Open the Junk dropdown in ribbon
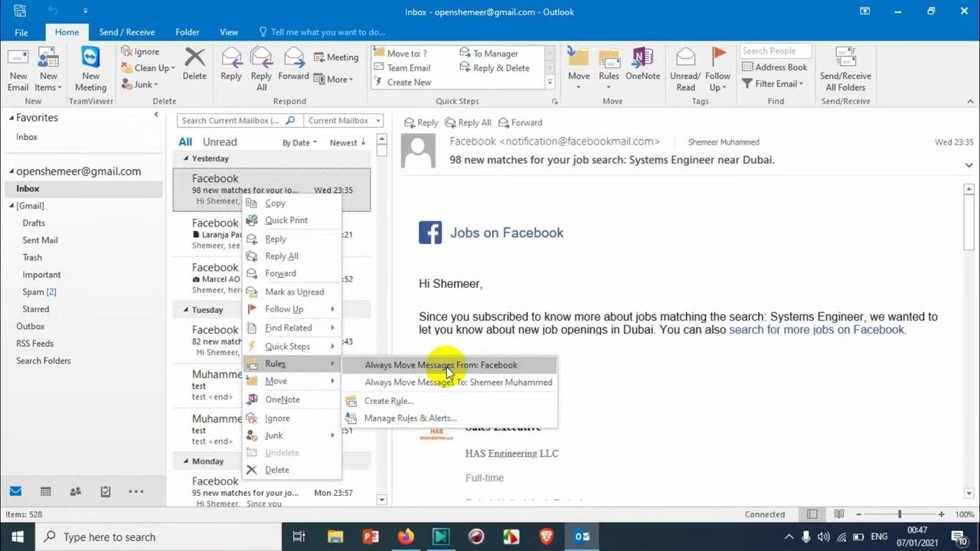The height and width of the screenshot is (551, 980). (x=139, y=84)
